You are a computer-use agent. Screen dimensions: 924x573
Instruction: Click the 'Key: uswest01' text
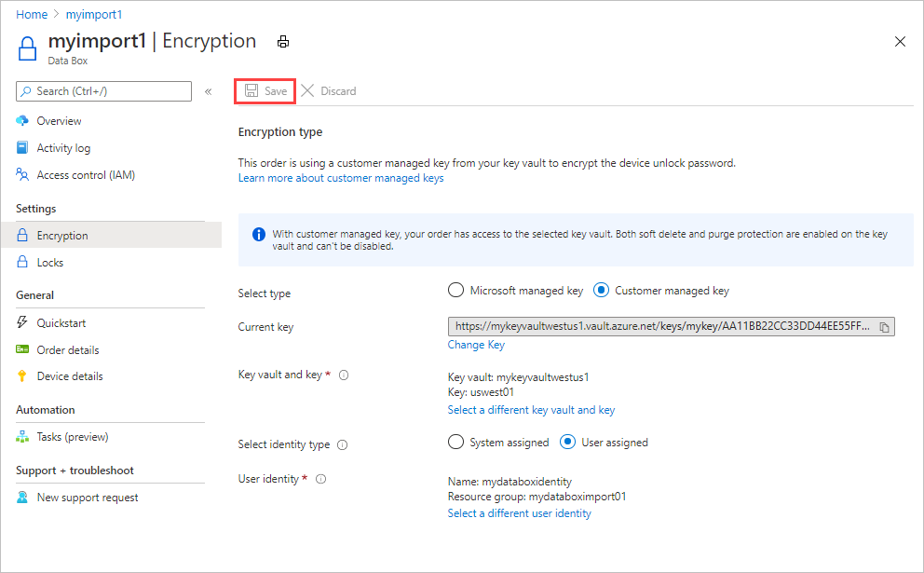[x=481, y=392]
